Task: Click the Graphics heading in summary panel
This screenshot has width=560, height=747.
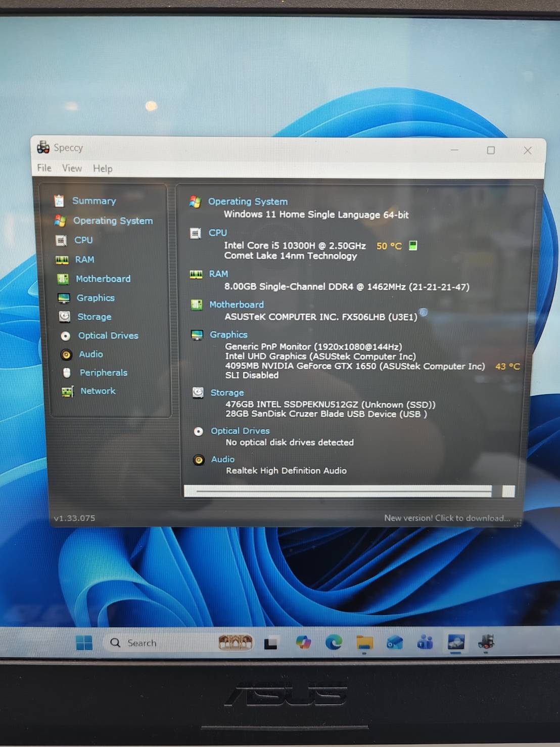Action: point(229,335)
